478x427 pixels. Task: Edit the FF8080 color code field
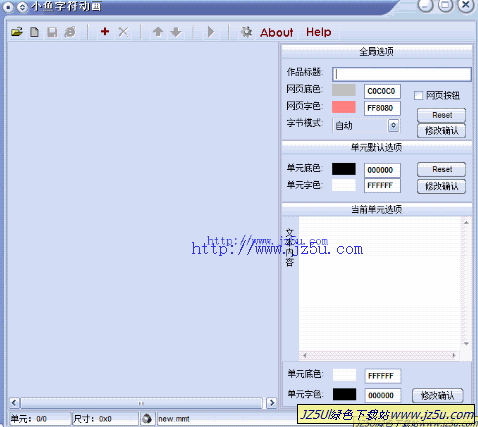point(382,108)
